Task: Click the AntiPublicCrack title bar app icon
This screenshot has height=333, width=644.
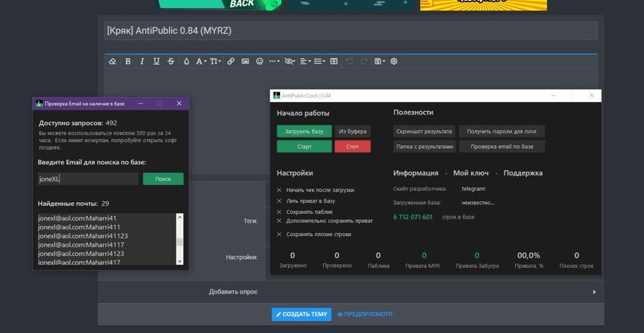Action: 277,95
